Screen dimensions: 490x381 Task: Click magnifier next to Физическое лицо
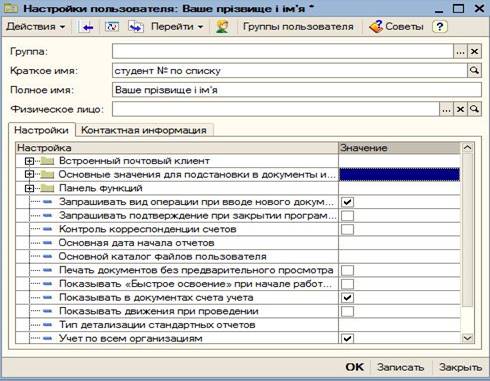pyautogui.click(x=474, y=109)
